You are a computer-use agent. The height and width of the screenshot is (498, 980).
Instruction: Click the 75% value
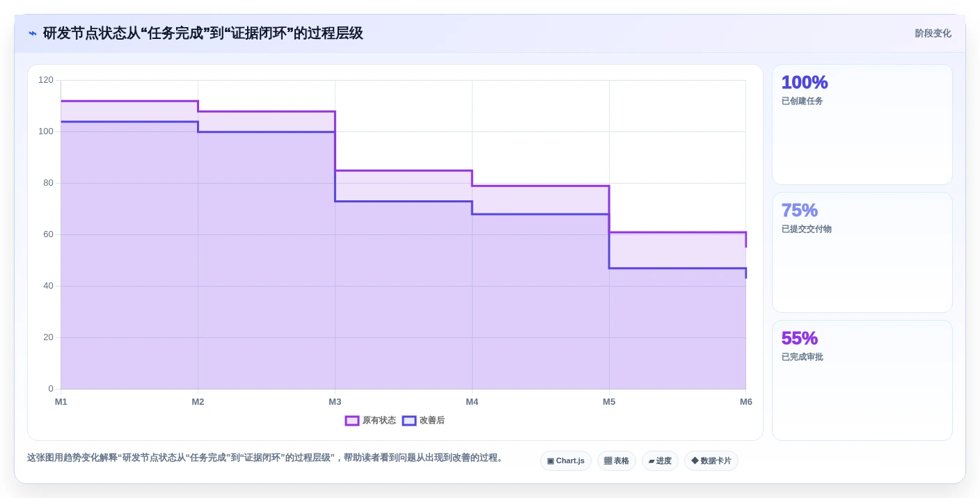[800, 210]
